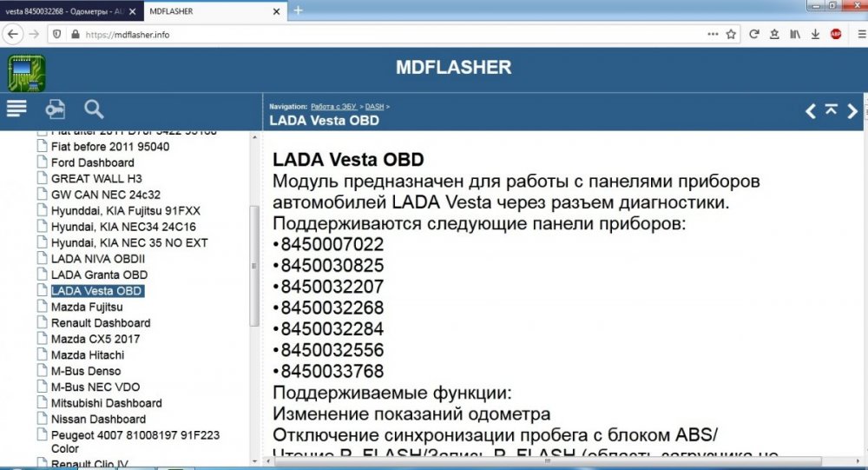The height and width of the screenshot is (470, 868).
Task: Open the table of contents menu icon
Action: [x=16, y=109]
